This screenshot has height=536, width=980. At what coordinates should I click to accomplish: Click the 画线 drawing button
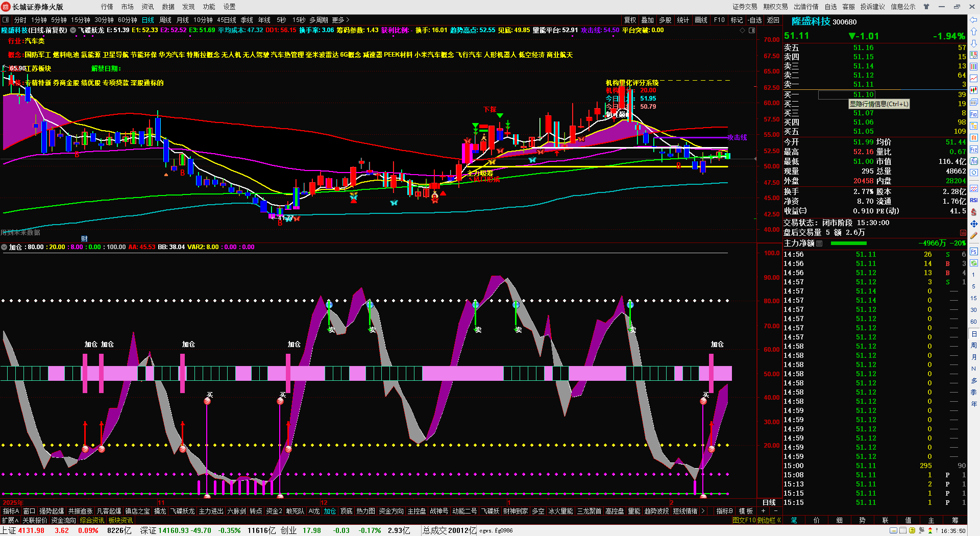[701, 20]
